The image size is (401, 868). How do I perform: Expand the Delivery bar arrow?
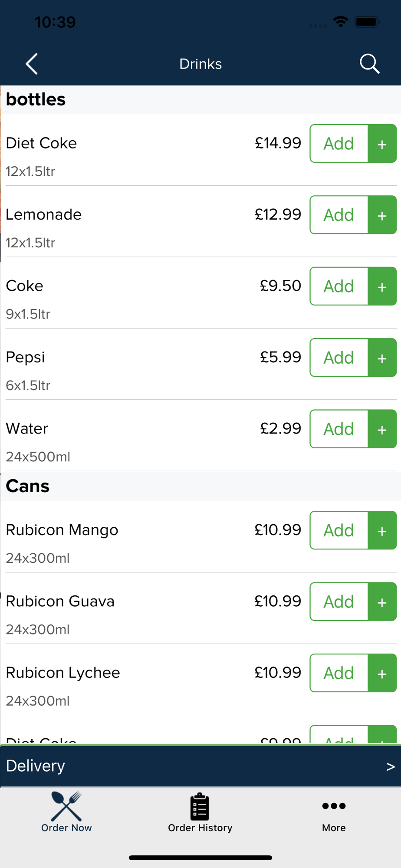[390, 767]
